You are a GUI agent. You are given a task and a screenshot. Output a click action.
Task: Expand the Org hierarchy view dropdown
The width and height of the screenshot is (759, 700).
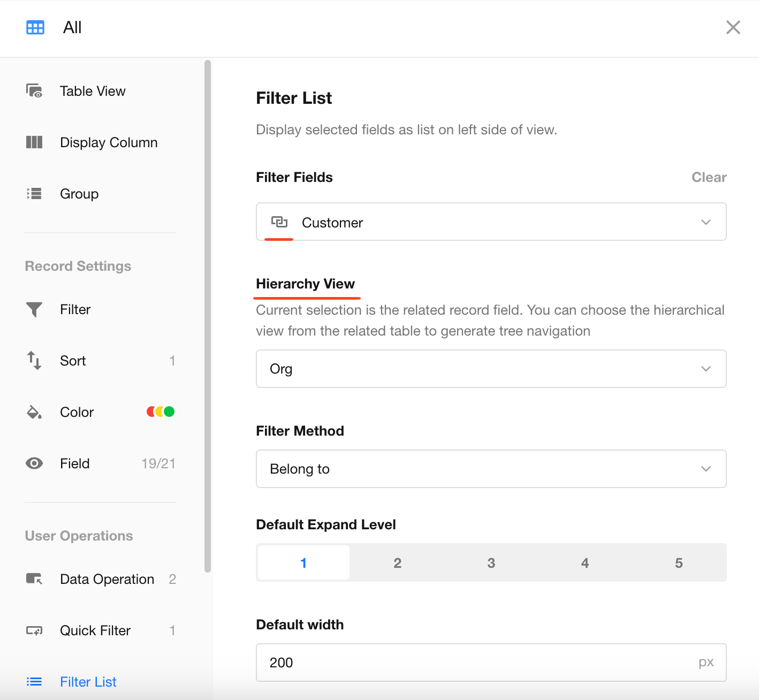pos(491,369)
